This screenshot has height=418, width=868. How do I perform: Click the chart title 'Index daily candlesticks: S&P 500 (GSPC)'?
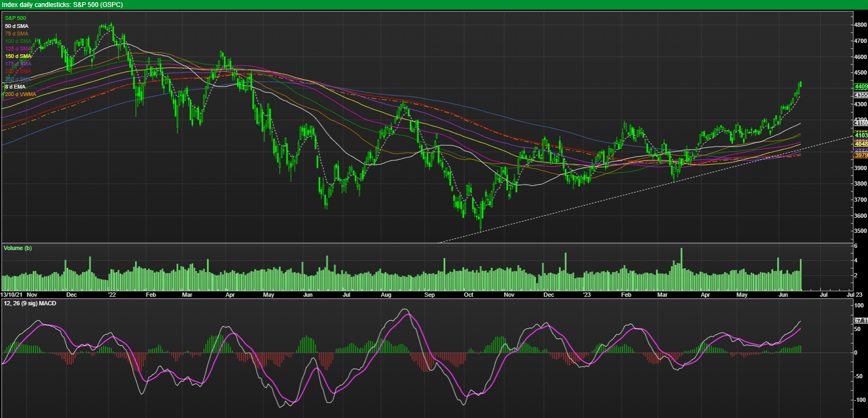coord(62,5)
